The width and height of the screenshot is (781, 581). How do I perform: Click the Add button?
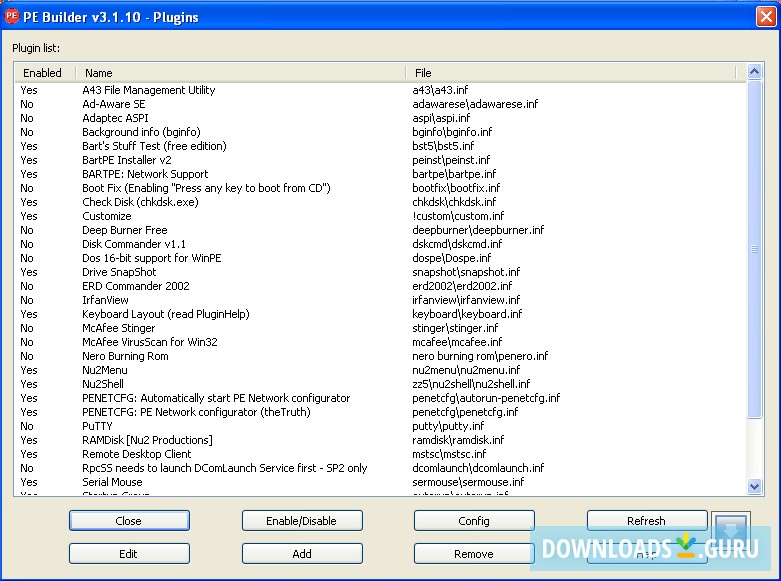(302, 554)
